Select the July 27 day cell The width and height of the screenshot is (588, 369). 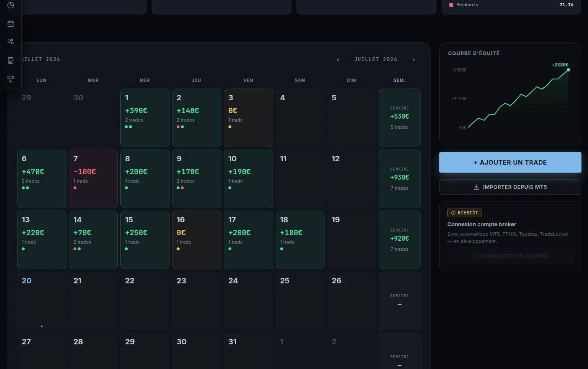pos(42,351)
